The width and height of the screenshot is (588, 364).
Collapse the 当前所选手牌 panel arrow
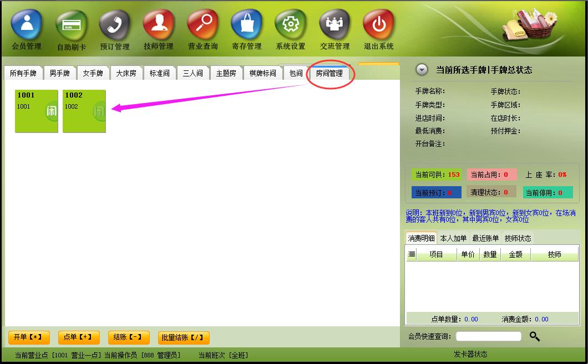(x=422, y=70)
